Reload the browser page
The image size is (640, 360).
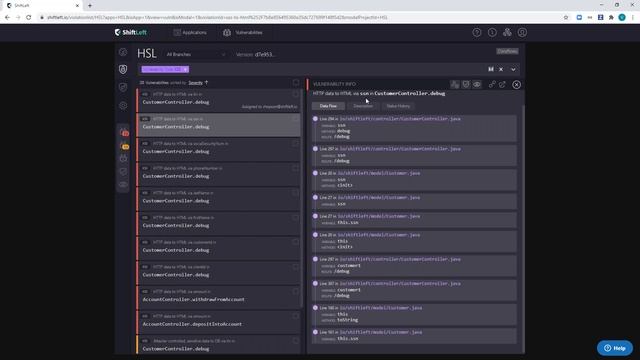[x=29, y=18]
